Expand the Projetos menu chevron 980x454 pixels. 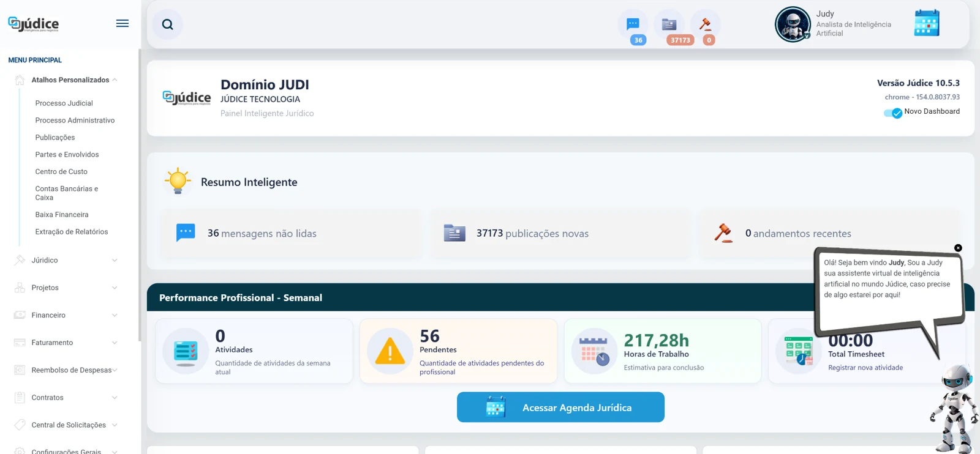[x=115, y=288]
